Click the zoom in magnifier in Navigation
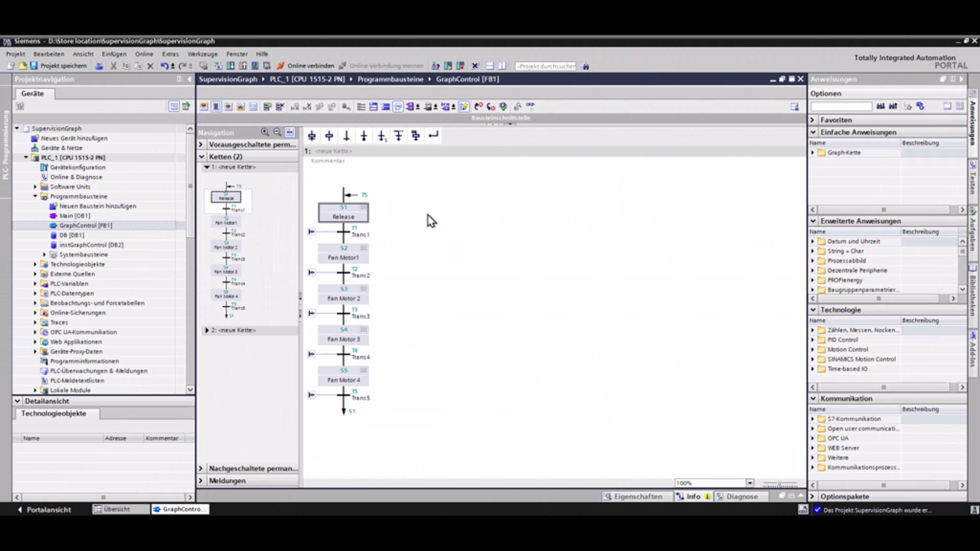The image size is (980, 551). [265, 132]
